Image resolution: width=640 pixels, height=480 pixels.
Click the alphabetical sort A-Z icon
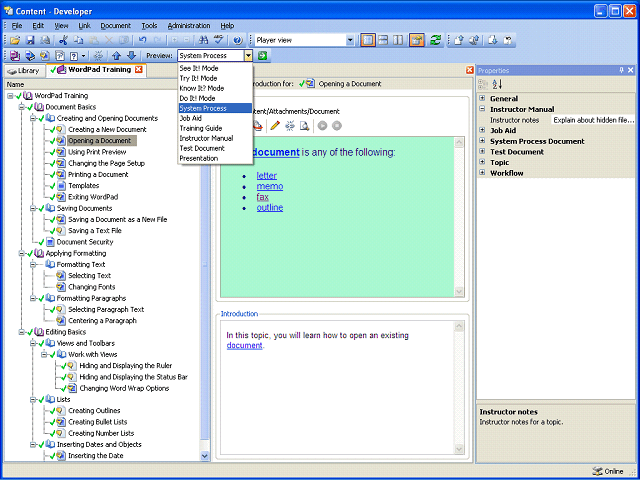(x=497, y=84)
